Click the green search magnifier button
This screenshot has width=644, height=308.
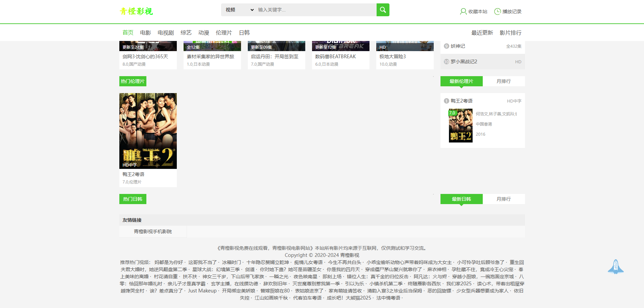pos(383,10)
